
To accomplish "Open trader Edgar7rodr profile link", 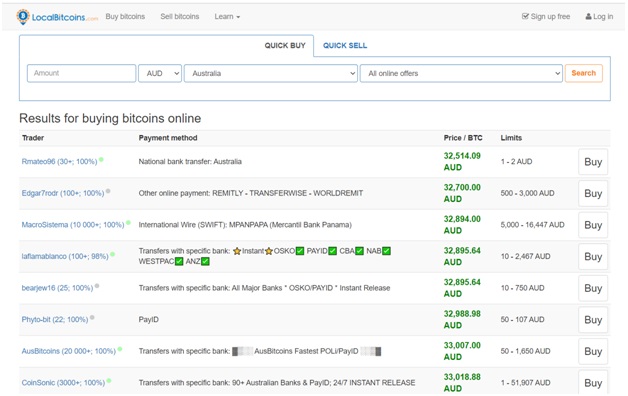I will click(x=63, y=193).
